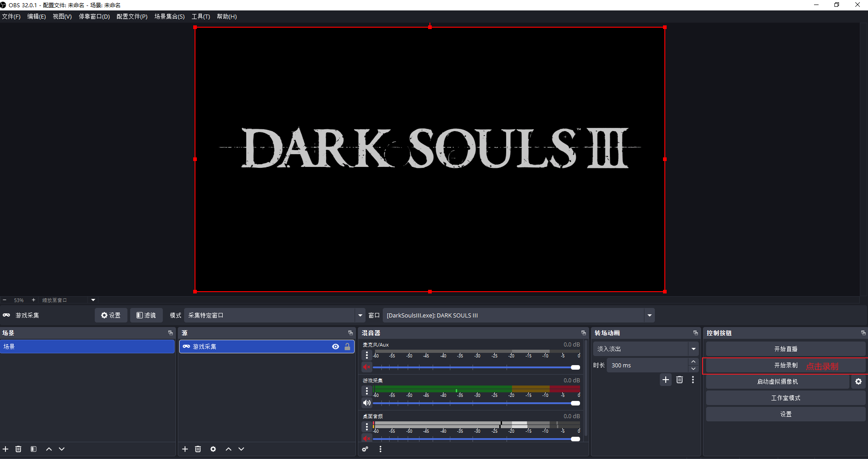This screenshot has height=459, width=868.
Task: Open source properties gear in sources toolbar
Action: pyautogui.click(x=213, y=449)
